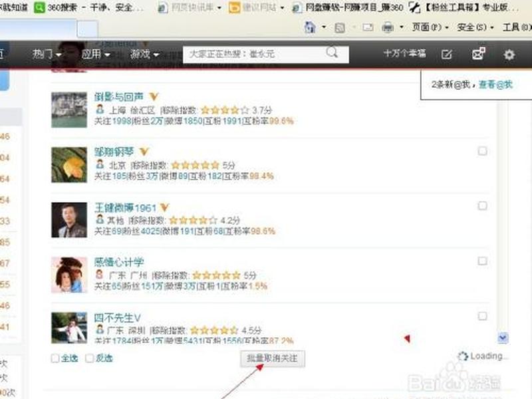Click the gender icon under 感悟心计学
532x399 pixels.
click(x=99, y=274)
